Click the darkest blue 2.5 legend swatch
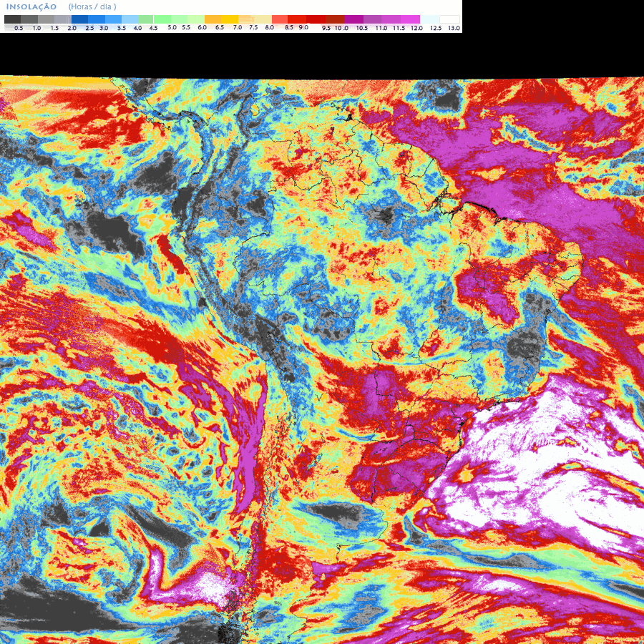Image resolution: width=644 pixels, height=644 pixels. (79, 19)
